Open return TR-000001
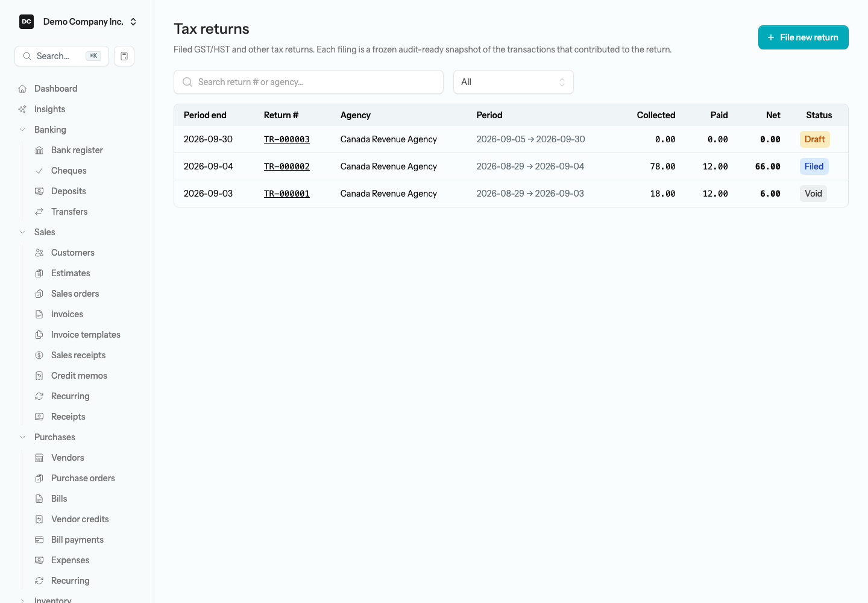Viewport: 868px width, 603px height. [287, 194]
